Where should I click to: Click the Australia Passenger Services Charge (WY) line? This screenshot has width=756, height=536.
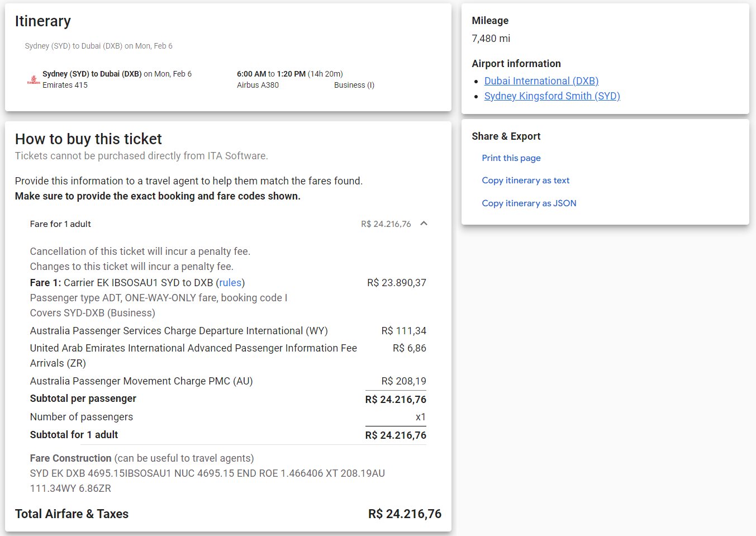pyautogui.click(x=179, y=331)
